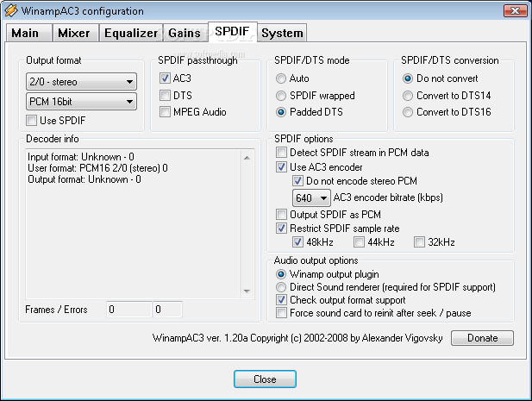Uncheck Use AC3 encoder

281,166
